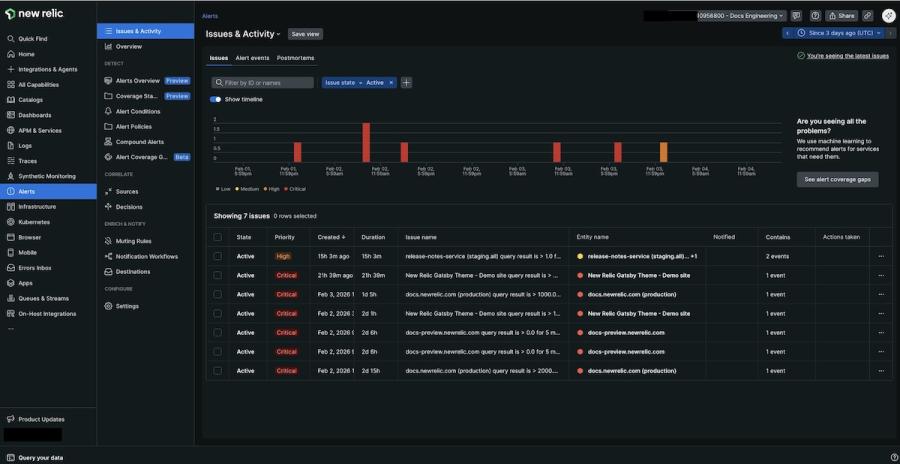
Task: Click the Save view button
Action: coord(305,34)
